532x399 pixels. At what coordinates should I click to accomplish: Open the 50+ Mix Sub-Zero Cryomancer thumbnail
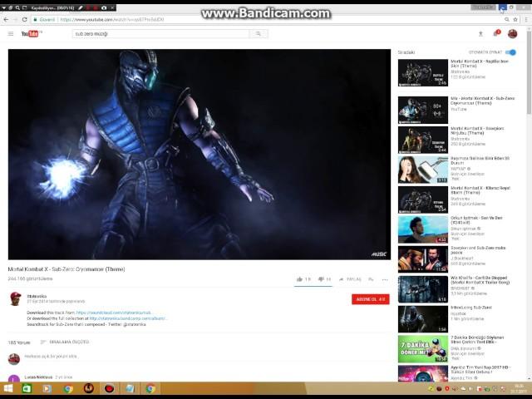[x=423, y=110]
